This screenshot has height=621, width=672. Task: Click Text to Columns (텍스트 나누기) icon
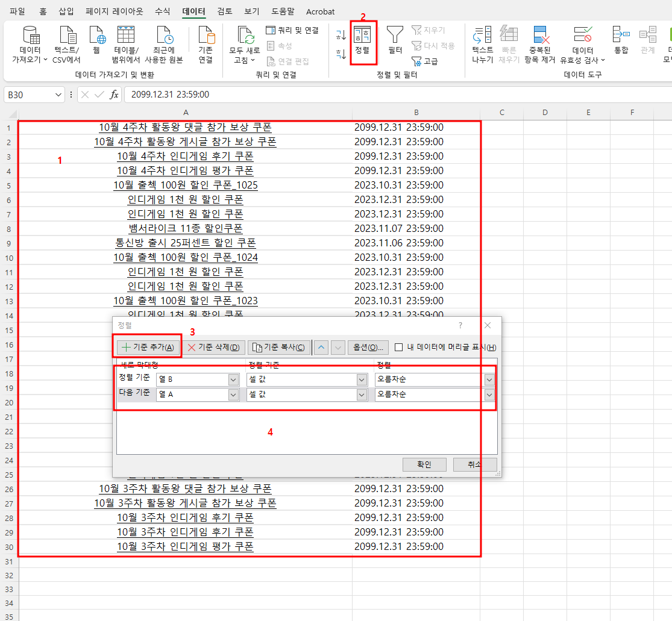482,35
